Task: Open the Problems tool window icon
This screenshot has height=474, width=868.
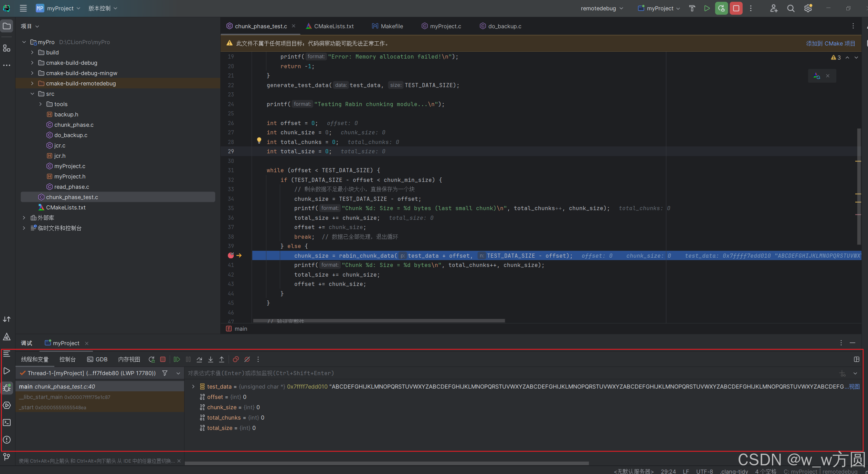Action: pos(7,440)
